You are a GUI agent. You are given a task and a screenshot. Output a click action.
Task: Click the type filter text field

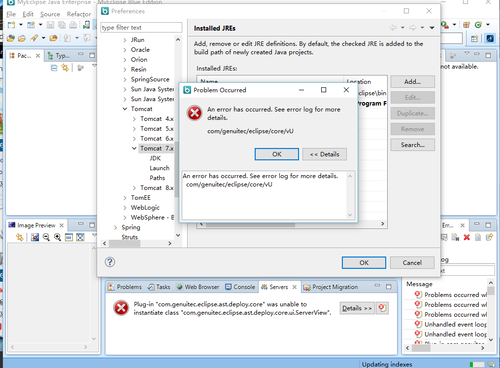(x=141, y=27)
